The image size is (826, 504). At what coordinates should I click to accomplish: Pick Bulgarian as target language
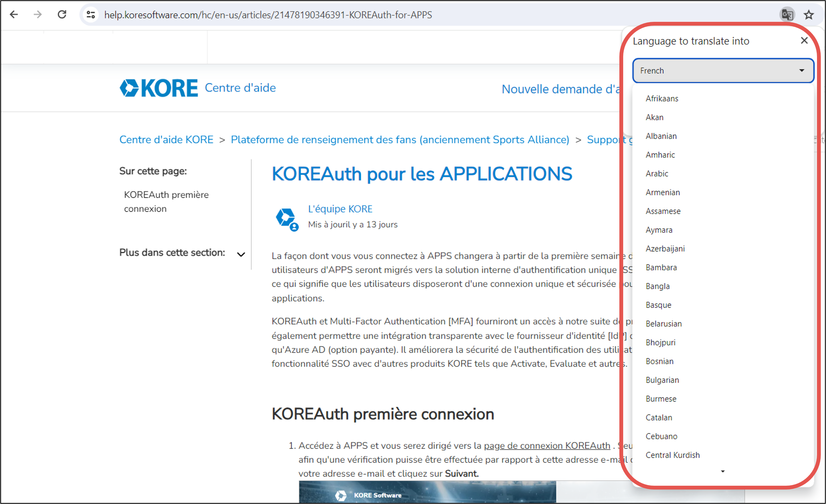tap(662, 380)
